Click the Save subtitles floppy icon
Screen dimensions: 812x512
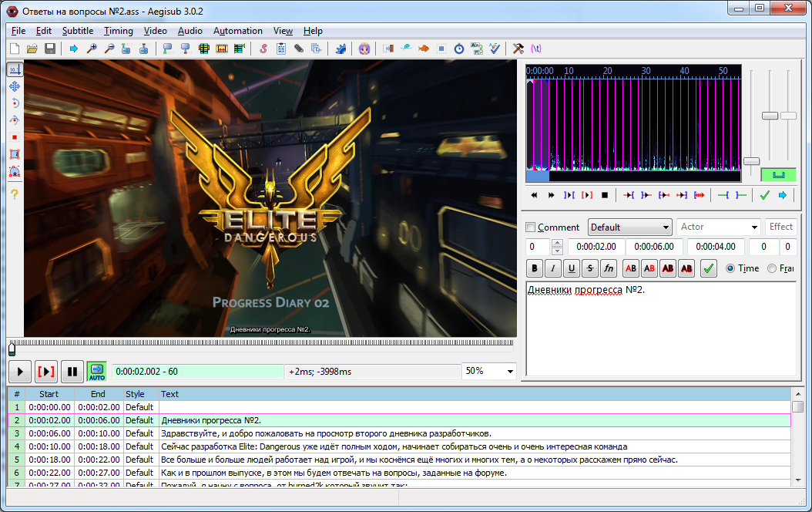pyautogui.click(x=50, y=49)
